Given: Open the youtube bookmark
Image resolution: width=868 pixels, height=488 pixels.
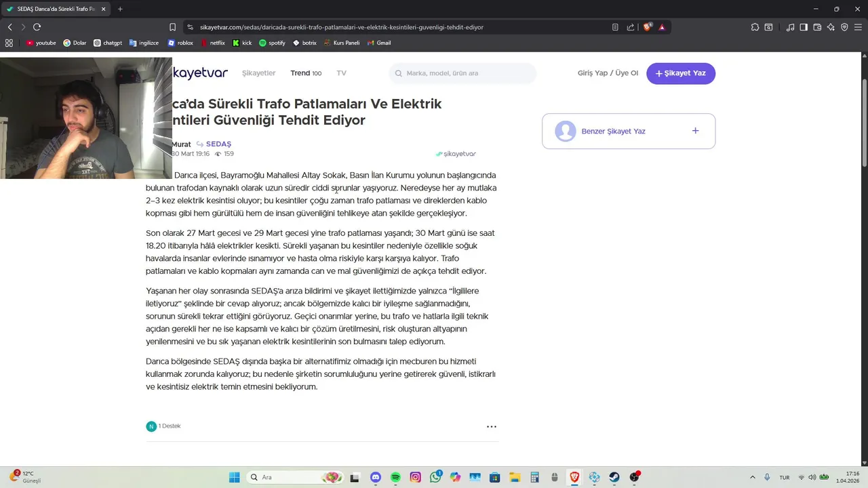Looking at the screenshot, I should 41,43.
